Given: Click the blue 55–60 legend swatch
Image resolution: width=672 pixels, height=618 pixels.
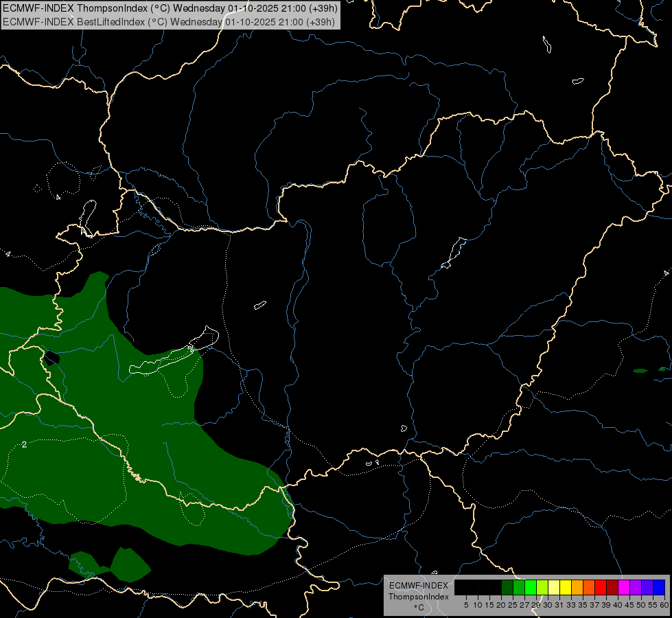Looking at the screenshot, I should 659,587.
